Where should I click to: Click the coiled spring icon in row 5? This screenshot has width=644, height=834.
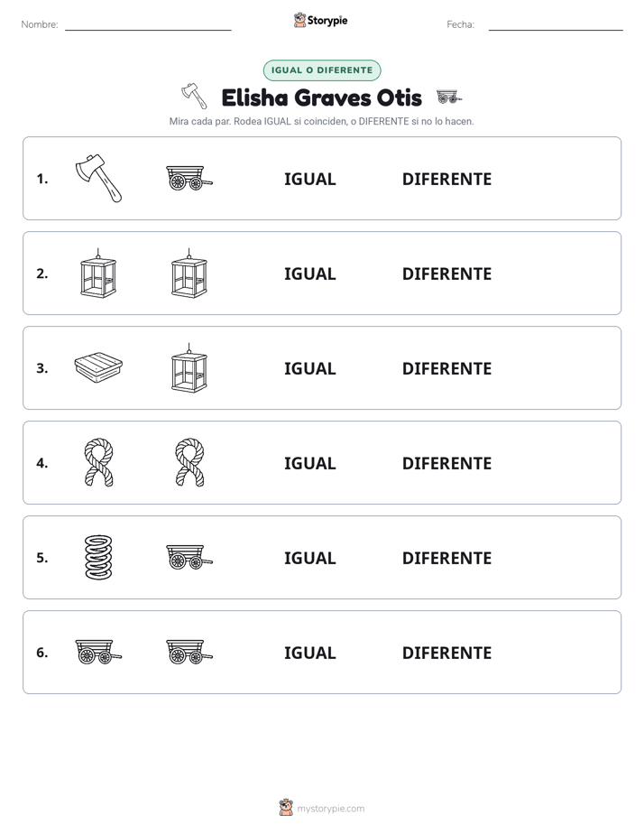[99, 558]
